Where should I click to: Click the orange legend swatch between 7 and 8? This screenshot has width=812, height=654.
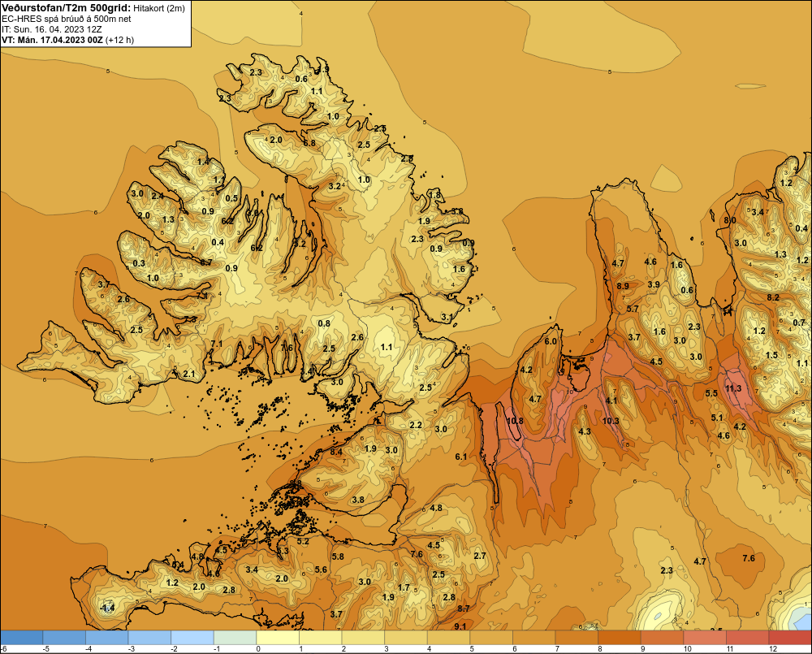coord(577,638)
